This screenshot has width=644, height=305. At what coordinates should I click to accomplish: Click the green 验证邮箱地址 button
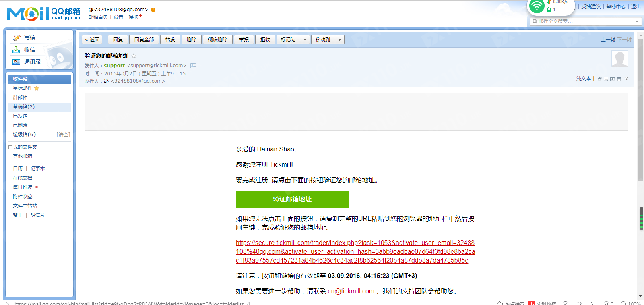click(292, 199)
